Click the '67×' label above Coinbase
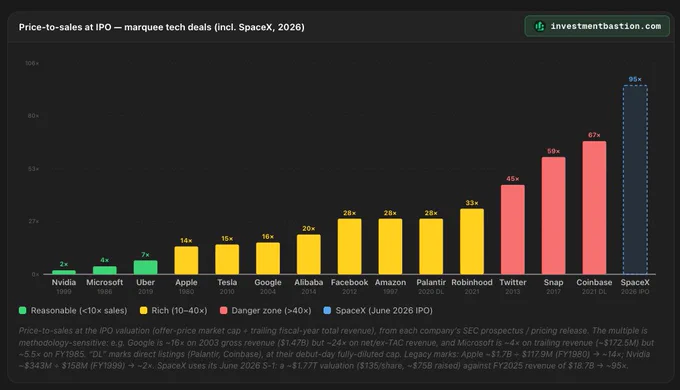The height and width of the screenshot is (390, 680). [594, 135]
